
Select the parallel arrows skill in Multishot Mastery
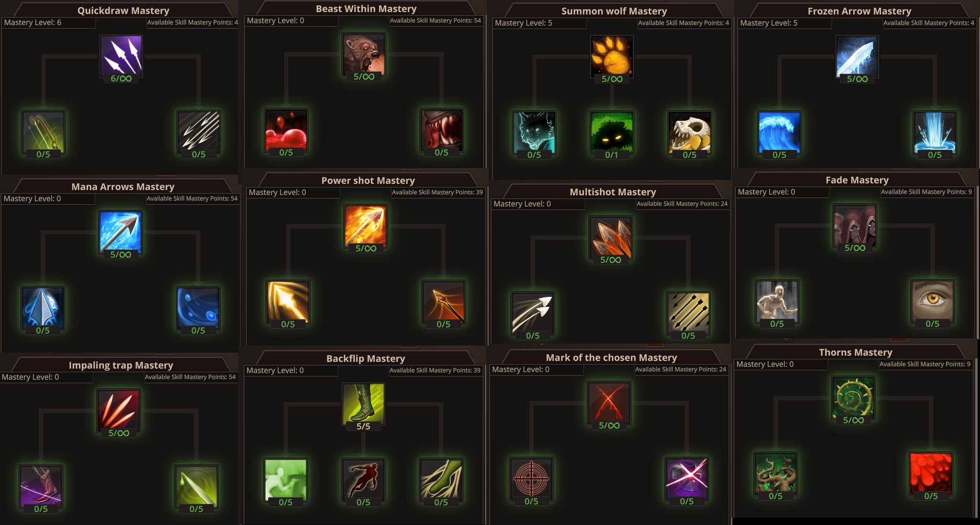(x=688, y=313)
